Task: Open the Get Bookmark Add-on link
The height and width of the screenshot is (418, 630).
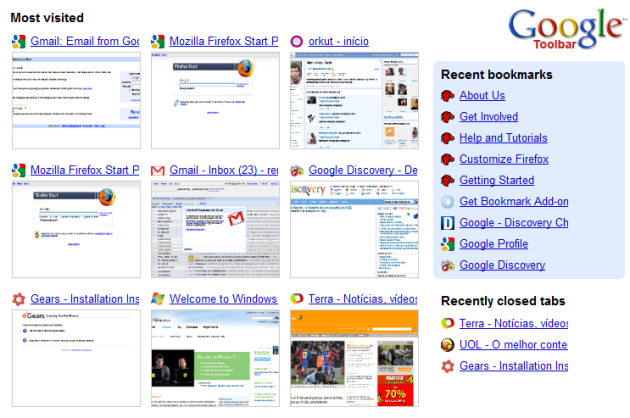Action: point(514,202)
